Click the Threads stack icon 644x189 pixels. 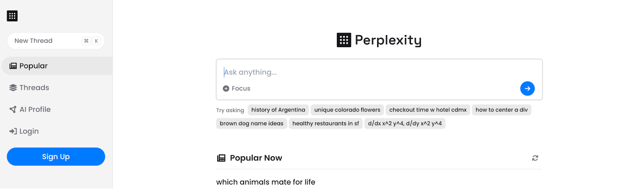[13, 88]
